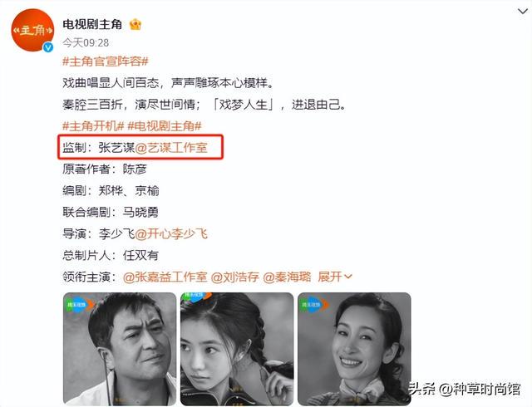Open the first poster of the man
The image size is (532, 407).
120,349
